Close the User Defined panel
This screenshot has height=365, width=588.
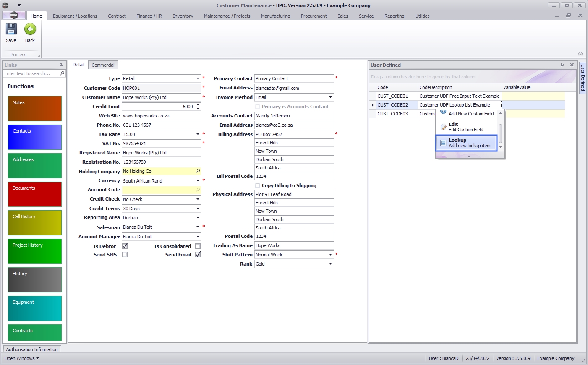tap(572, 65)
